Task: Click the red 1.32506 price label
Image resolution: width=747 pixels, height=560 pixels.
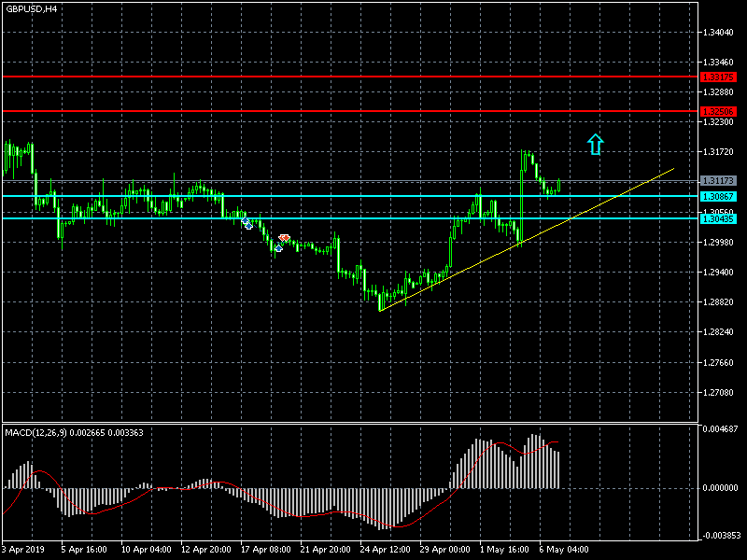Action: [718, 111]
